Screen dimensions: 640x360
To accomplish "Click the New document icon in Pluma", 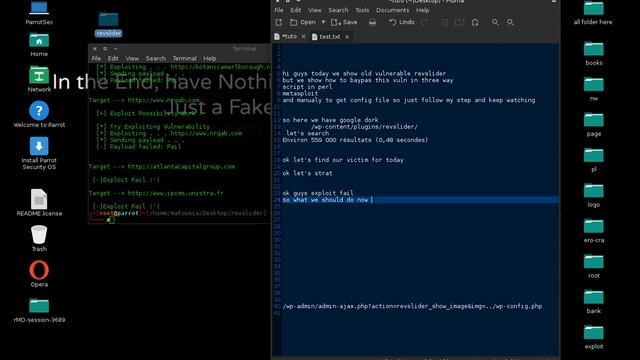I will [x=279, y=22].
